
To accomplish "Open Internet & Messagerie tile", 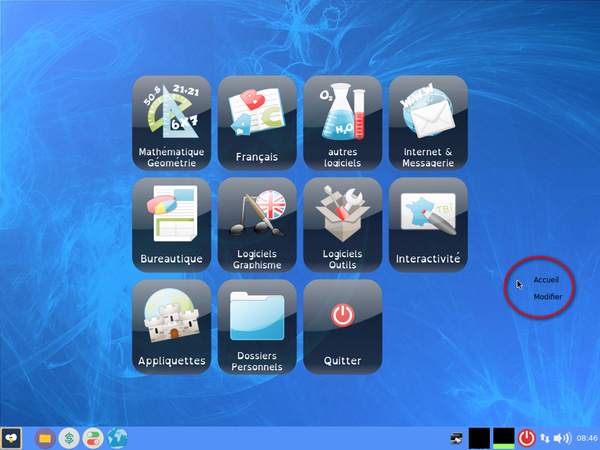I will point(428,123).
